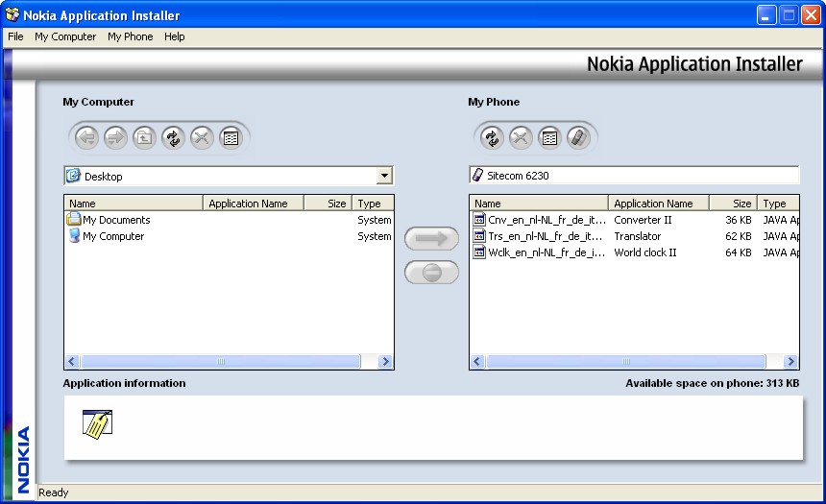This screenshot has height=504, width=826.
Task: Sort My Computer list by Size column
Action: coord(328,204)
